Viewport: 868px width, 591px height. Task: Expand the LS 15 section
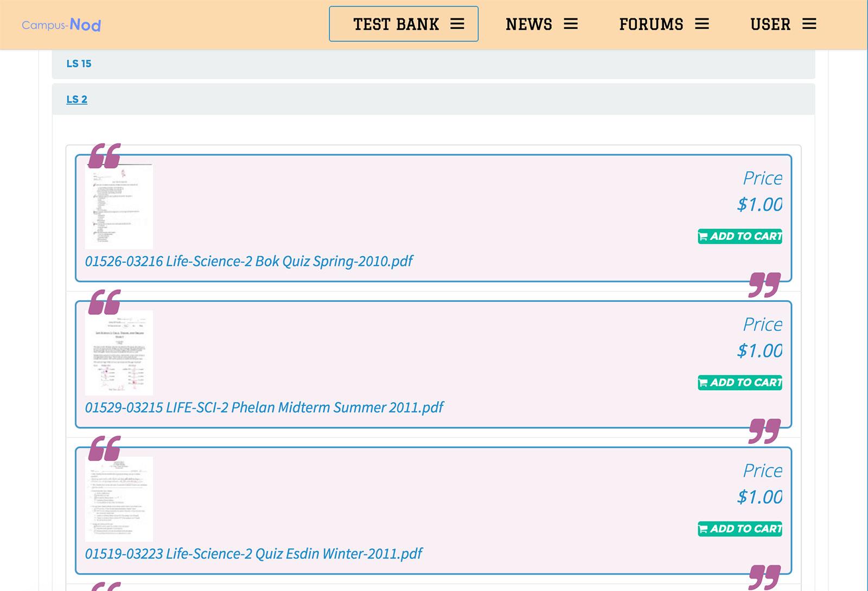point(79,63)
